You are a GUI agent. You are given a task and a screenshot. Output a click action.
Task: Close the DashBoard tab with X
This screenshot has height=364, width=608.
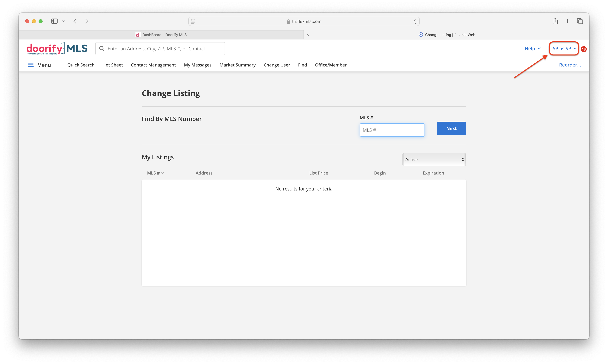[x=307, y=35]
